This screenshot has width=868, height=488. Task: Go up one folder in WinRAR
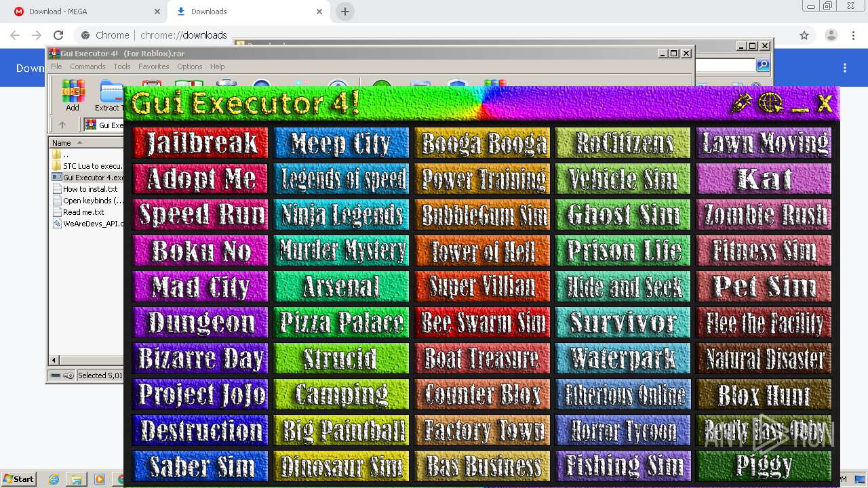tap(62, 125)
